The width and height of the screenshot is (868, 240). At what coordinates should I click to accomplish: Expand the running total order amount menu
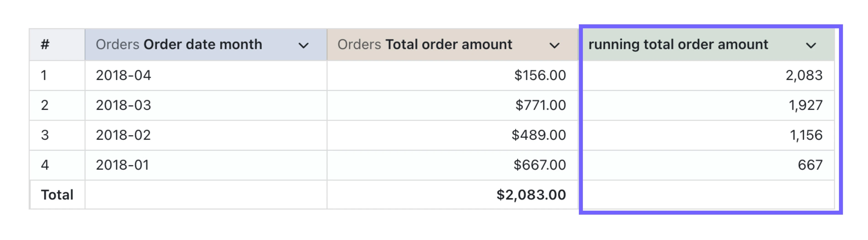(x=811, y=45)
